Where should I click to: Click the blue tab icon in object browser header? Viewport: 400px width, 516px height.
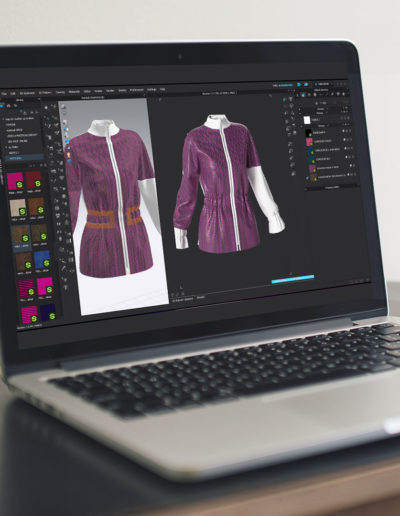(303, 95)
